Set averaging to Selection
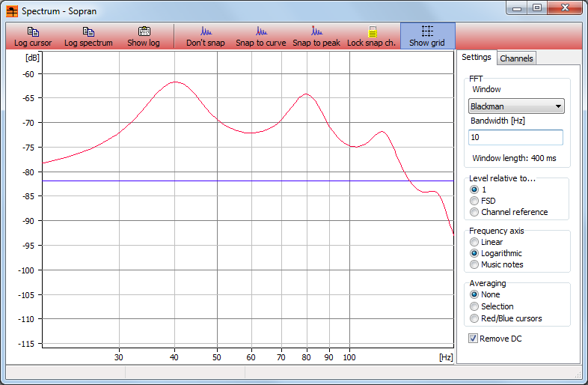Viewport: 588px width, 385px height. 474,306
